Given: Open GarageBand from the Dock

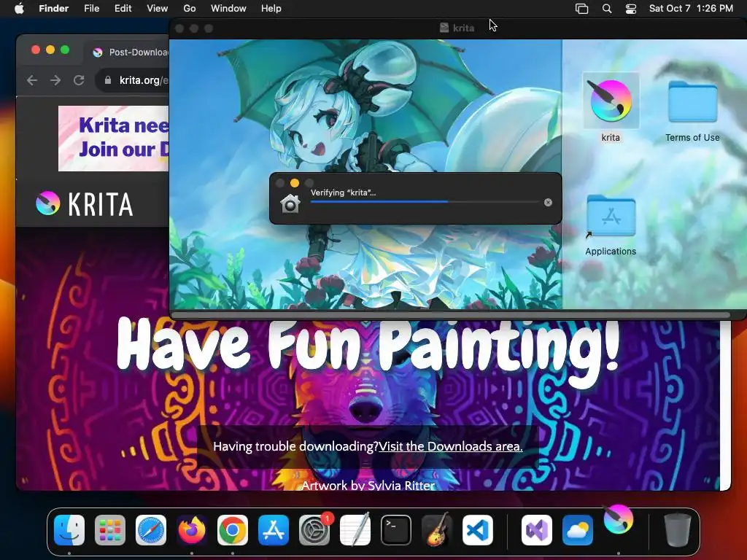Looking at the screenshot, I should (x=437, y=529).
